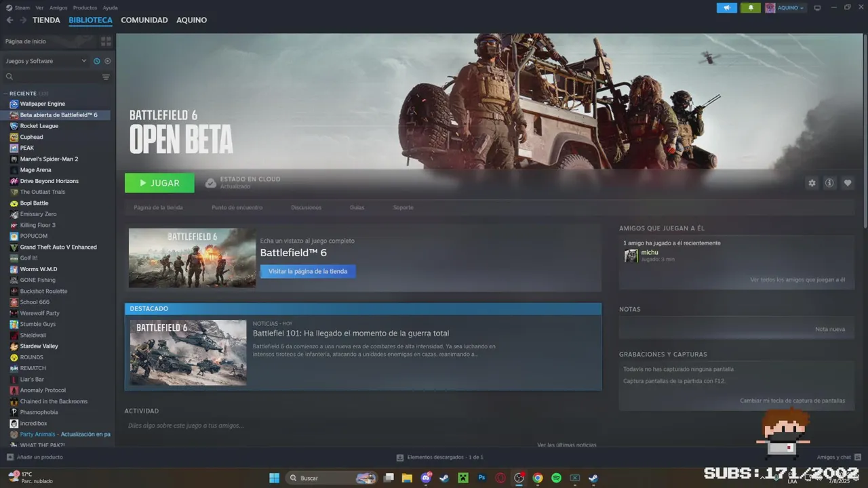868x488 pixels.
Task: Open Punto de encuentro link
Action: (237, 207)
